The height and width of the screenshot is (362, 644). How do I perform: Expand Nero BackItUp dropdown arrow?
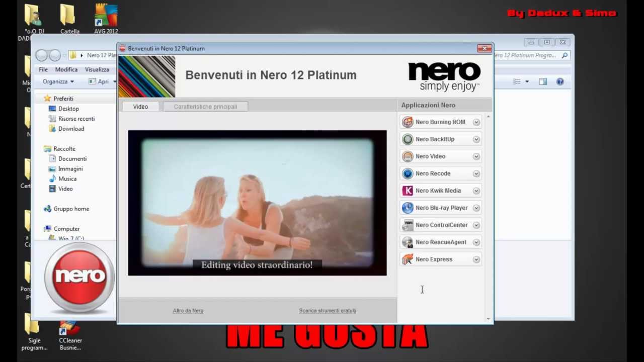coord(476,139)
